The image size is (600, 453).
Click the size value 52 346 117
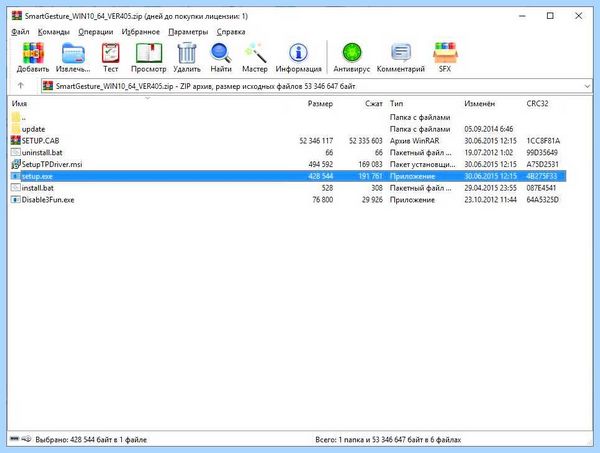pos(316,140)
